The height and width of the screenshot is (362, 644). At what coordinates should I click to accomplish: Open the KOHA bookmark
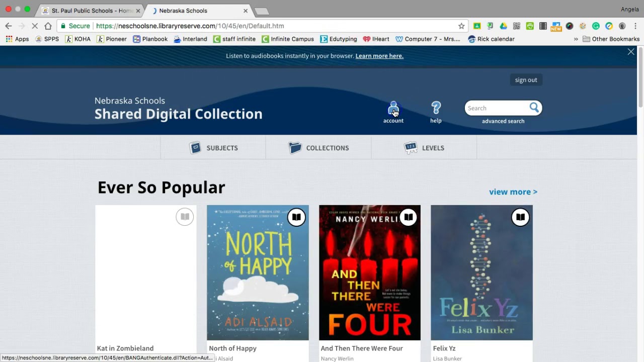coord(78,39)
